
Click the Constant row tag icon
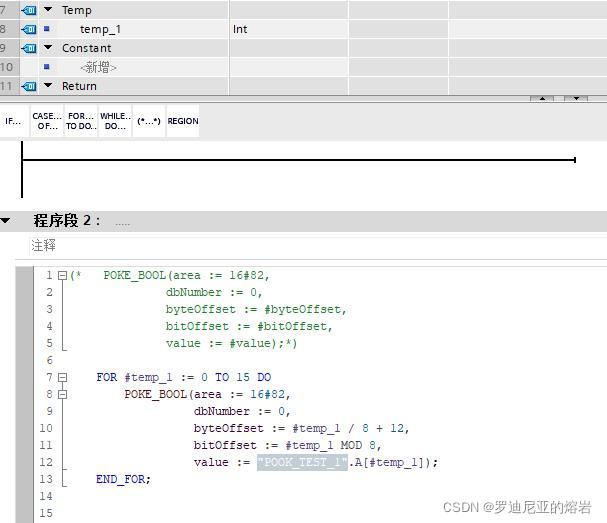coord(29,48)
